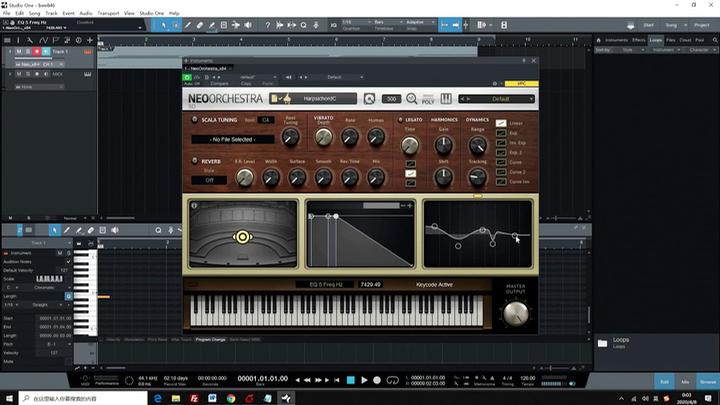Image resolution: width=720 pixels, height=405 pixels.
Task: Switch to the Effects browser tab
Action: pyautogui.click(x=638, y=40)
